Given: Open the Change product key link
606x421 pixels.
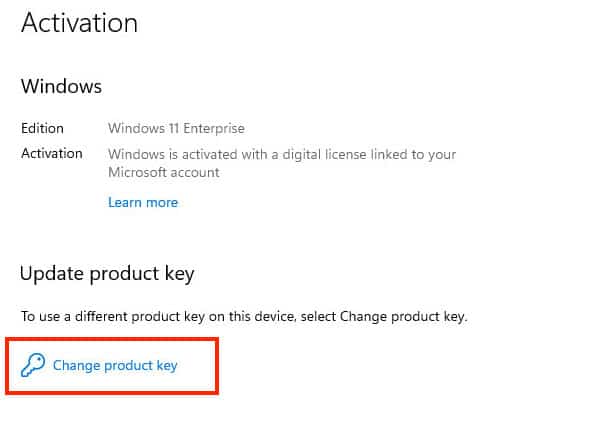Looking at the screenshot, I should click(115, 365).
